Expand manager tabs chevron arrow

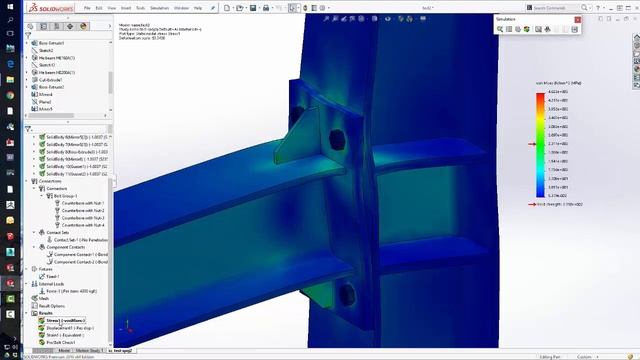point(109,26)
